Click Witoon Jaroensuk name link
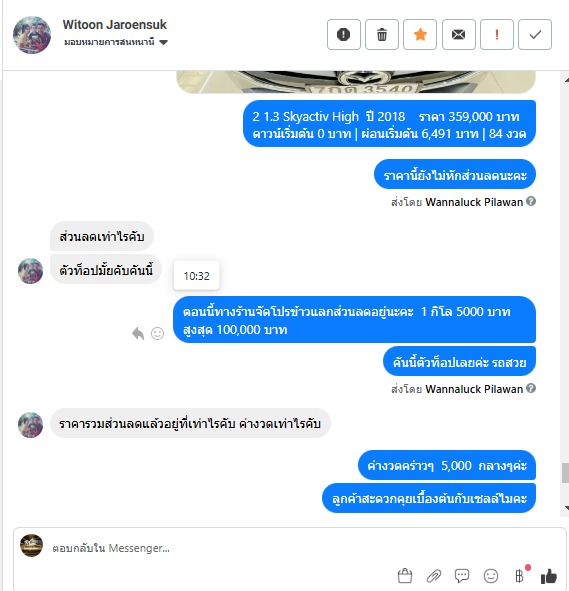The image size is (569, 591). tap(115, 25)
